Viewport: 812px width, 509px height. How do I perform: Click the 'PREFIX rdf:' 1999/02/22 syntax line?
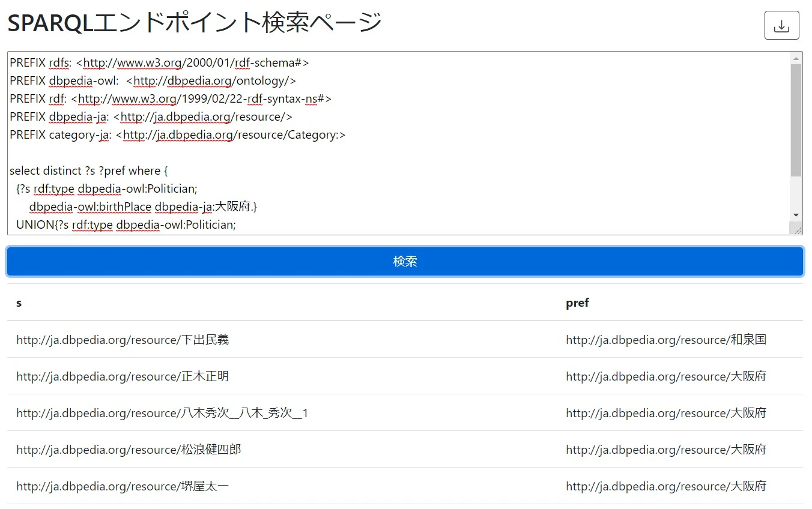(171, 98)
